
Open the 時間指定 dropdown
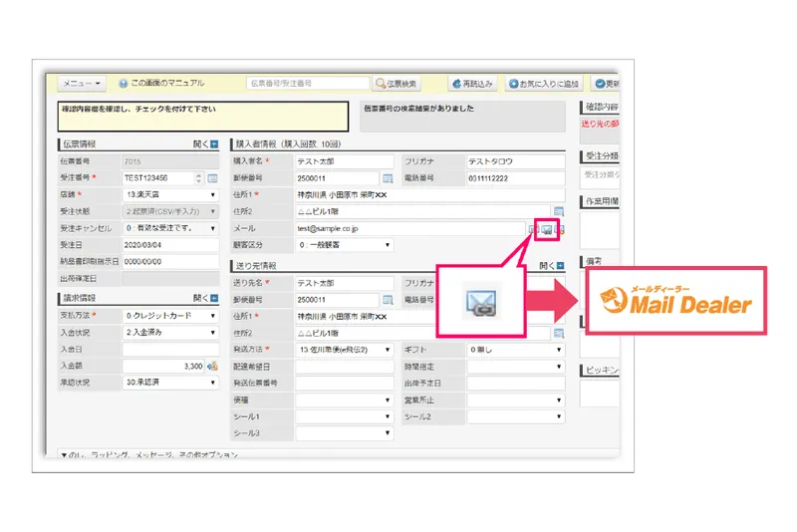click(516, 367)
